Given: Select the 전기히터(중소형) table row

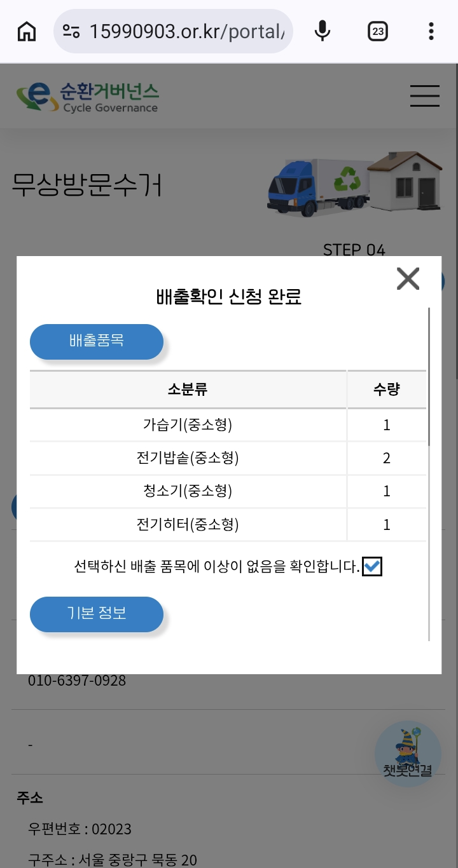Looking at the screenshot, I should tap(228, 525).
